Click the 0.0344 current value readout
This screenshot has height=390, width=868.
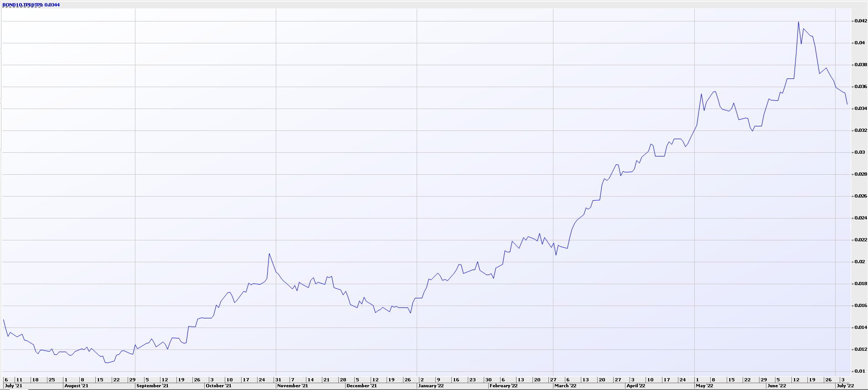click(x=52, y=5)
